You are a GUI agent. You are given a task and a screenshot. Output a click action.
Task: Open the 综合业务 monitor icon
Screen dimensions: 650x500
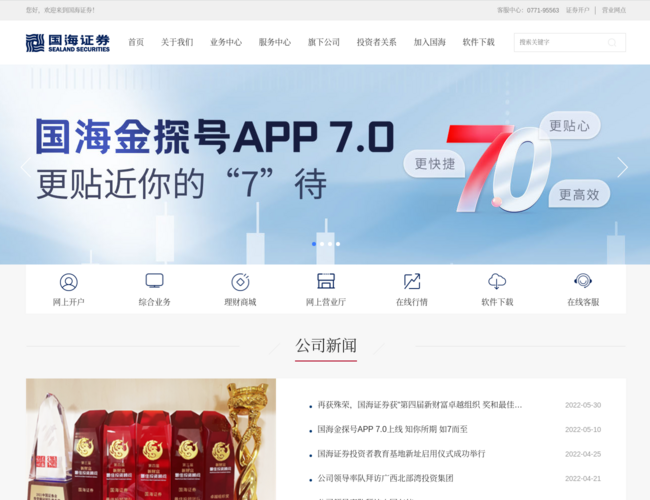pos(154,282)
